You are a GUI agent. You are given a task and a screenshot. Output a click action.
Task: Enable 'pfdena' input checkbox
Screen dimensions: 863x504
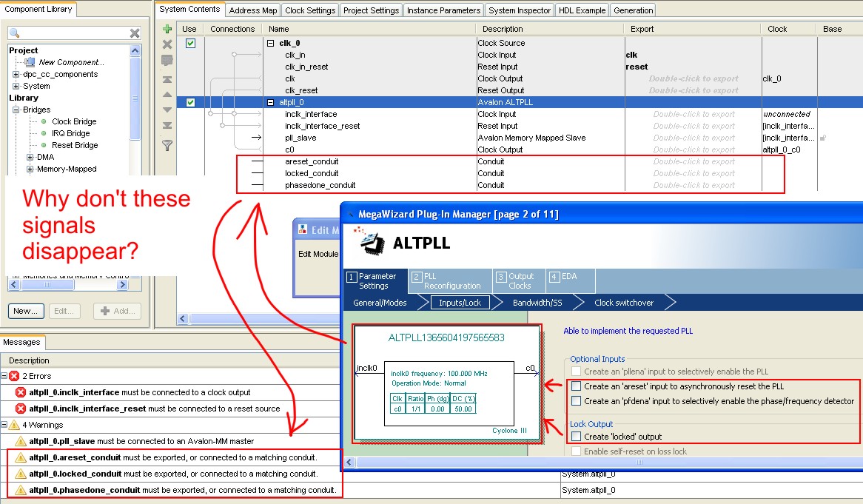point(577,401)
